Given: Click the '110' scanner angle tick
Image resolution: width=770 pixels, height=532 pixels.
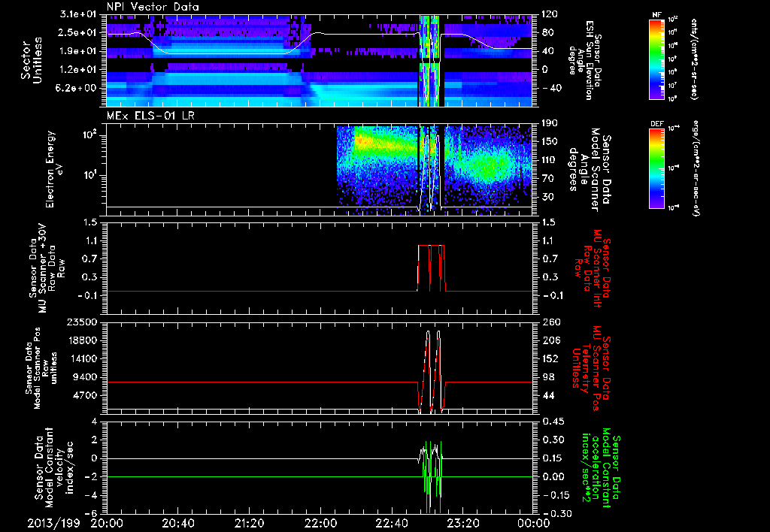Looking at the screenshot, I should coord(549,160).
